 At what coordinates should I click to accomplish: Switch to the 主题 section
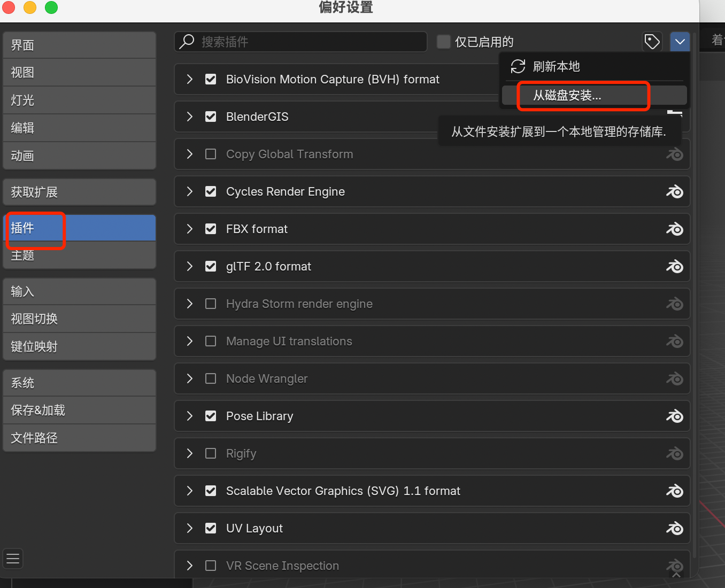pos(79,255)
